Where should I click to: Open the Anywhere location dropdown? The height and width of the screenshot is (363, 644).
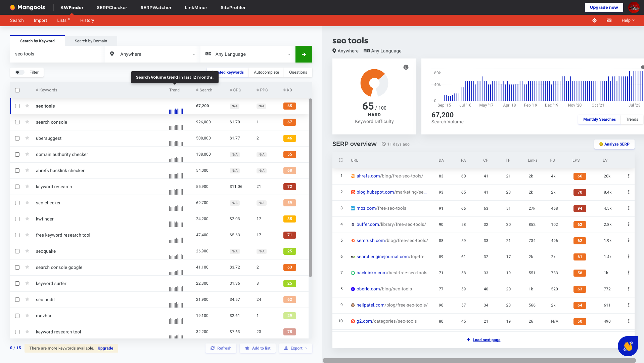(151, 54)
